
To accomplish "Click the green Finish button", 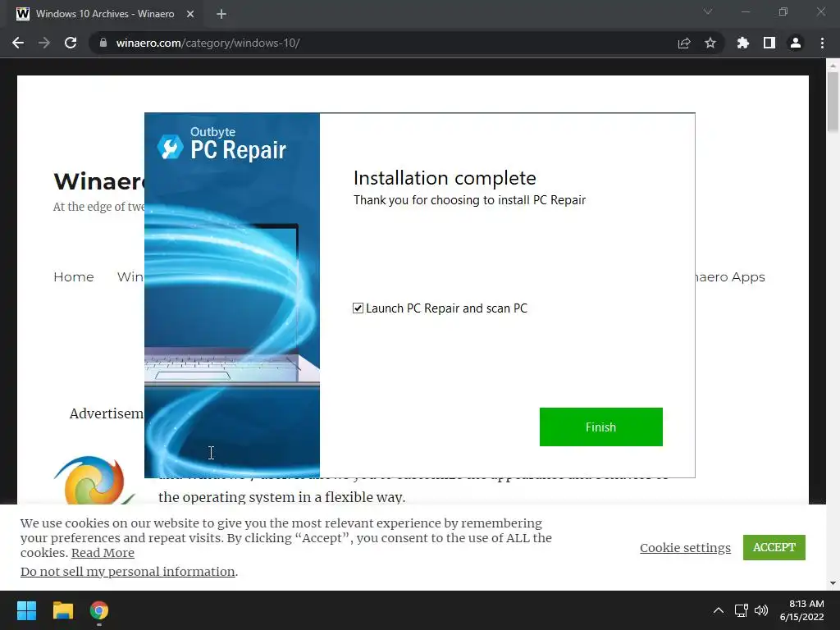I will [x=601, y=427].
